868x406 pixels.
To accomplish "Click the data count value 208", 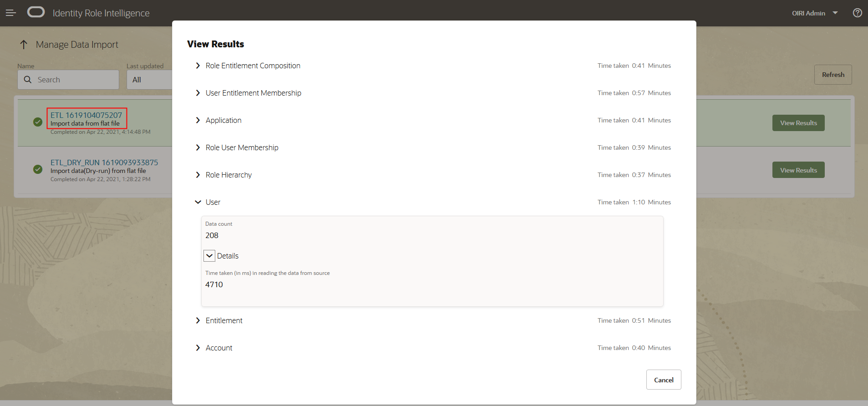I will (x=212, y=235).
